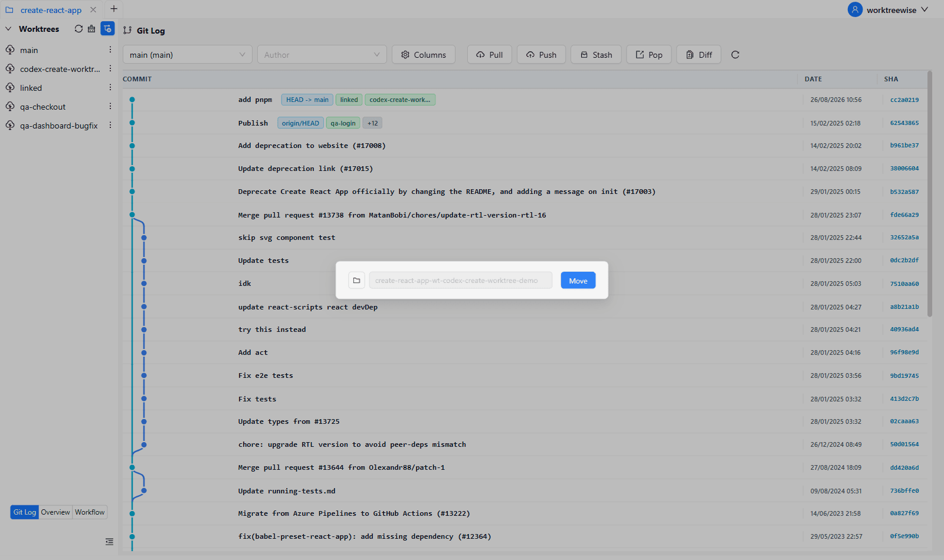The width and height of the screenshot is (944, 560).
Task: Click the Pull button
Action: coord(490,55)
